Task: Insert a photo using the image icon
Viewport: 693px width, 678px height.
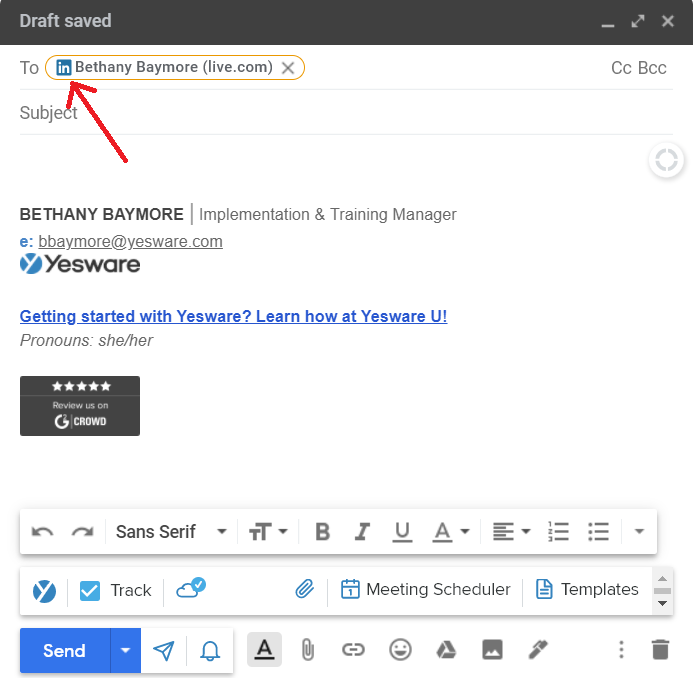Action: coord(492,650)
